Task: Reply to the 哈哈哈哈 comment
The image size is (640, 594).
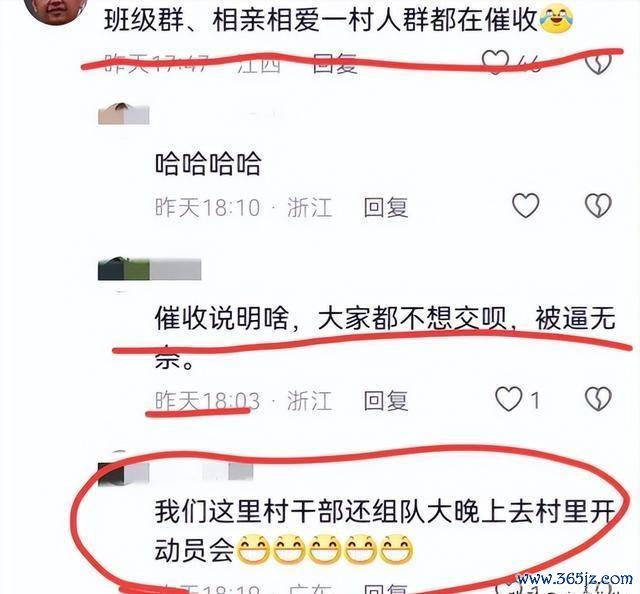Action: 386,207
